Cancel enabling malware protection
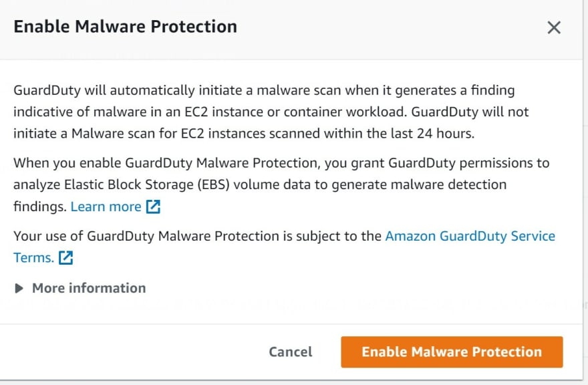Viewport: 588px width, 385px height. pos(290,352)
